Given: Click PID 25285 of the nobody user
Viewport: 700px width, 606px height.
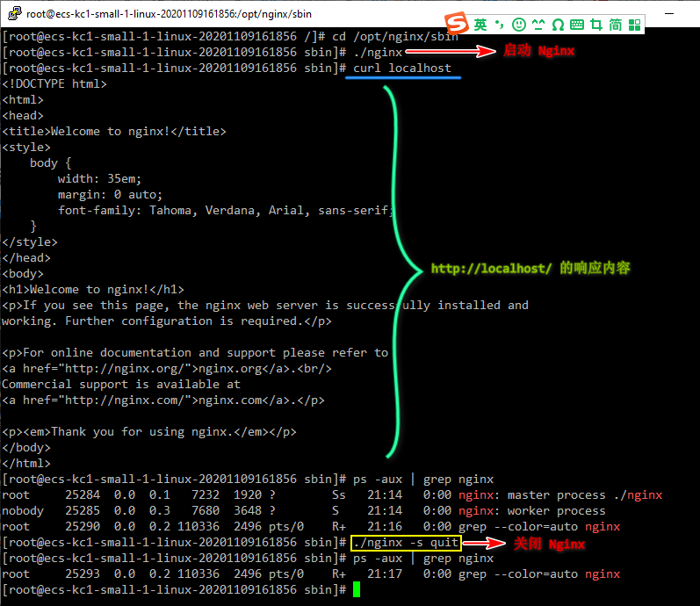Looking at the screenshot, I should point(83,511).
